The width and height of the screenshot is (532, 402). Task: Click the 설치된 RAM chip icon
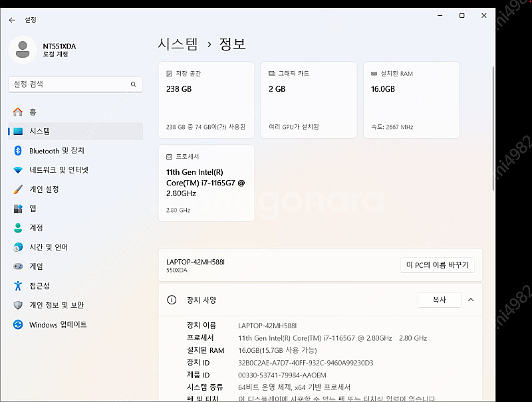[374, 74]
